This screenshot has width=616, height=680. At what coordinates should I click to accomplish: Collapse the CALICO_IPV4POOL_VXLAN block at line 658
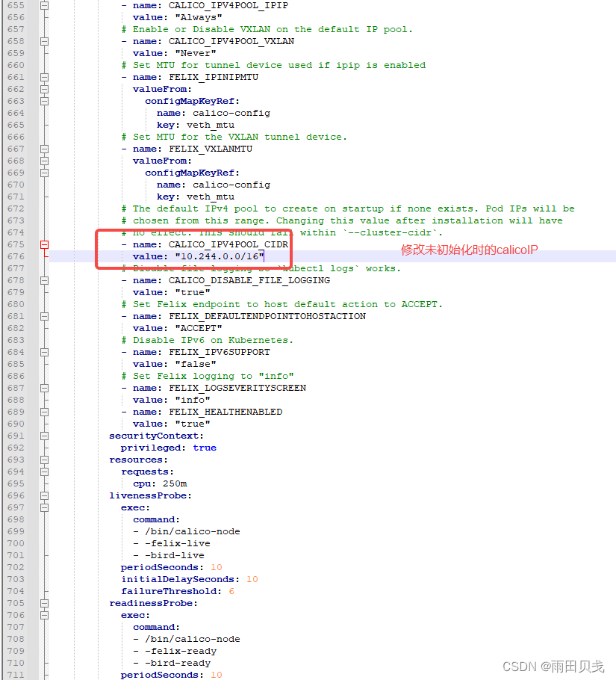(43, 42)
